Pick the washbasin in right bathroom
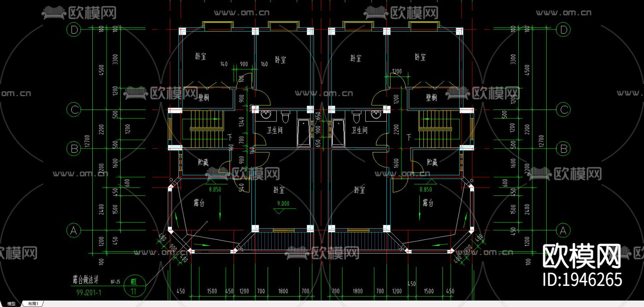The width and height of the screenshot is (644, 307). coord(376,115)
